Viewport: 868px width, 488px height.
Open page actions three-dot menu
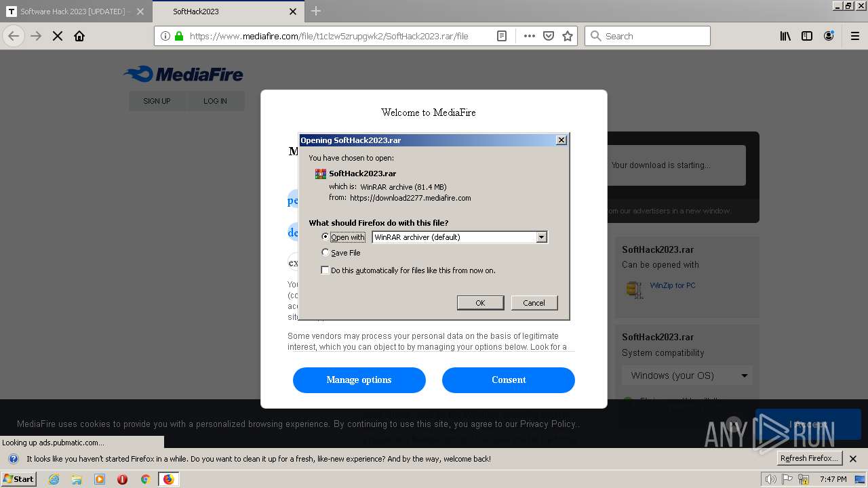[x=530, y=36]
